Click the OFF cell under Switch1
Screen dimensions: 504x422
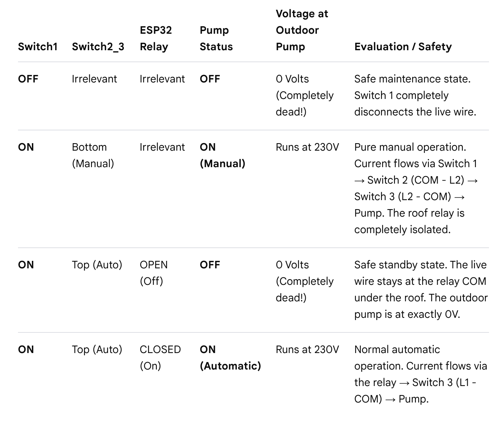[28, 79]
